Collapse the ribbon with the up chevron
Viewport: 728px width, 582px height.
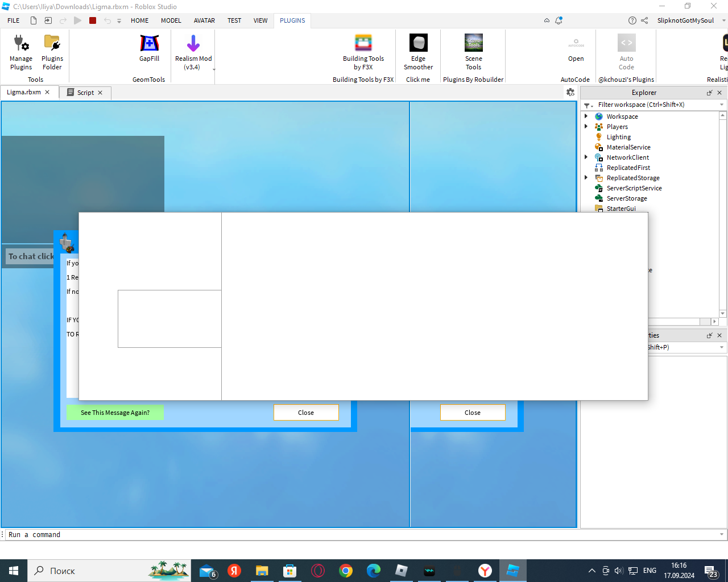(547, 20)
